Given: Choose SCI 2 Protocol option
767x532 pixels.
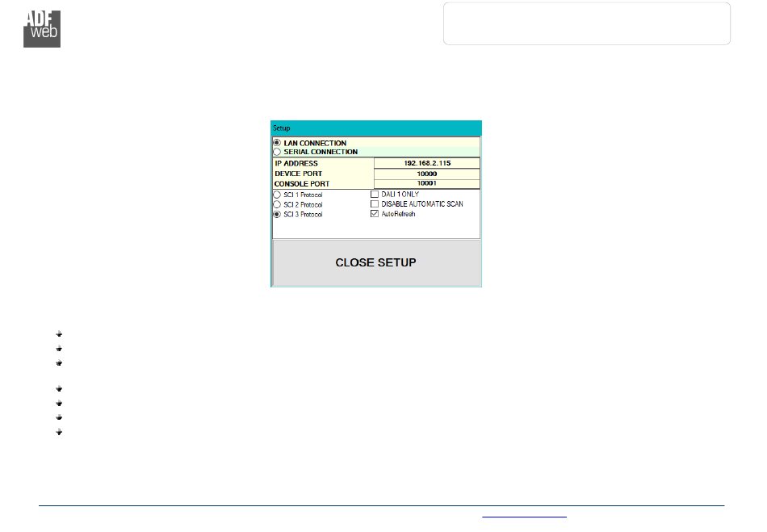Looking at the screenshot, I should (277, 204).
